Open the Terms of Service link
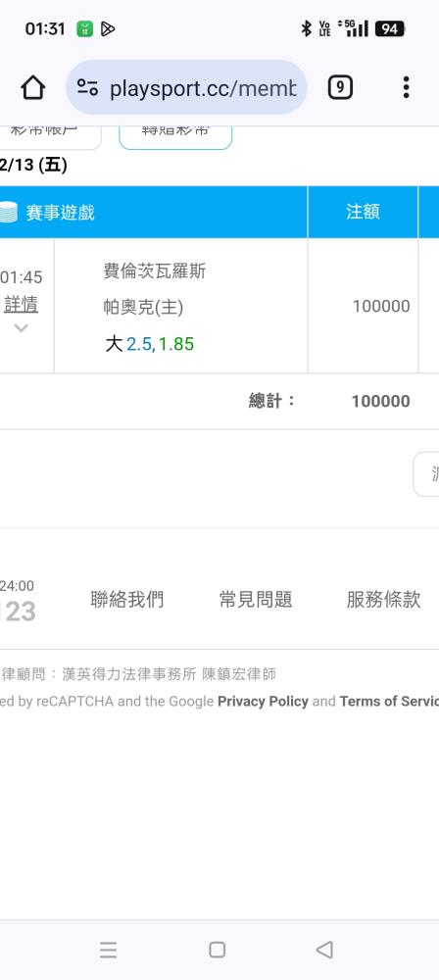The image size is (439, 980). [389, 702]
